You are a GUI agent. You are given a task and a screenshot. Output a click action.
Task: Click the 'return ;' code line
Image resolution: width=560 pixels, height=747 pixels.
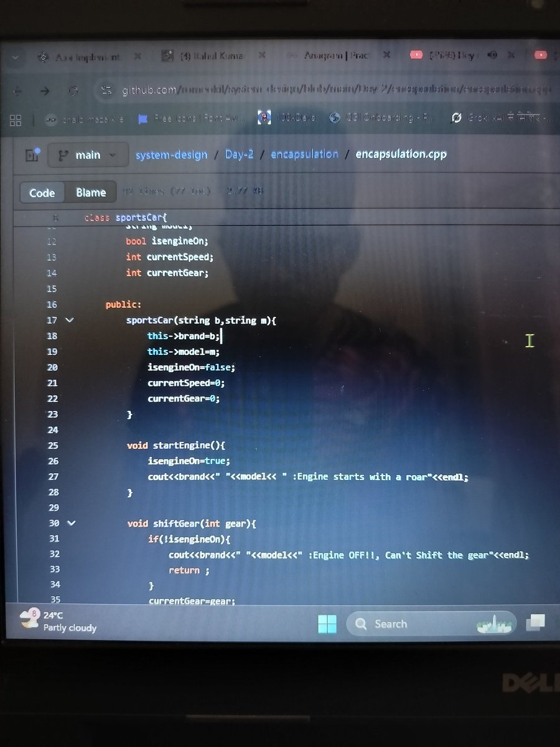pos(189,570)
